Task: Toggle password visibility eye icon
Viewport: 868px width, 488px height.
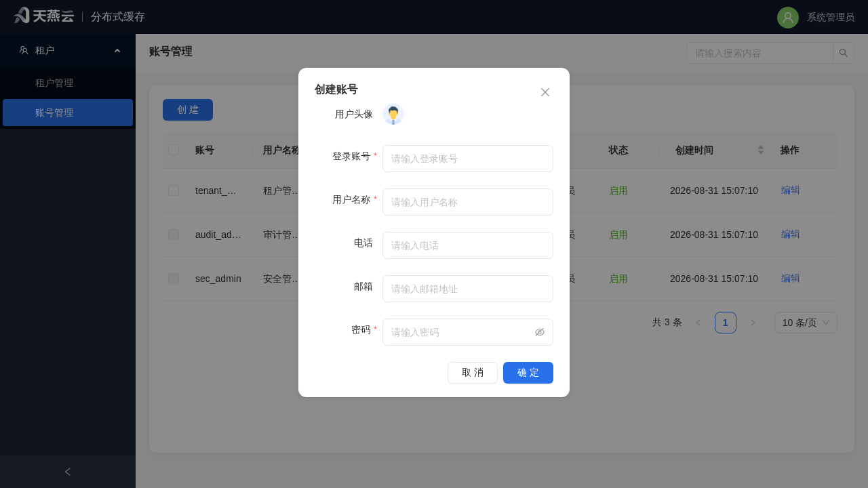Action: [x=540, y=332]
